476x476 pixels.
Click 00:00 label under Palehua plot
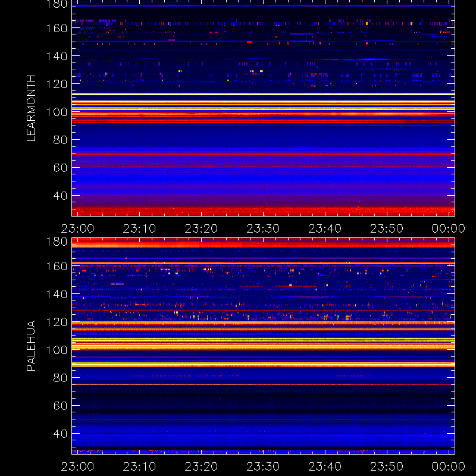point(449,466)
